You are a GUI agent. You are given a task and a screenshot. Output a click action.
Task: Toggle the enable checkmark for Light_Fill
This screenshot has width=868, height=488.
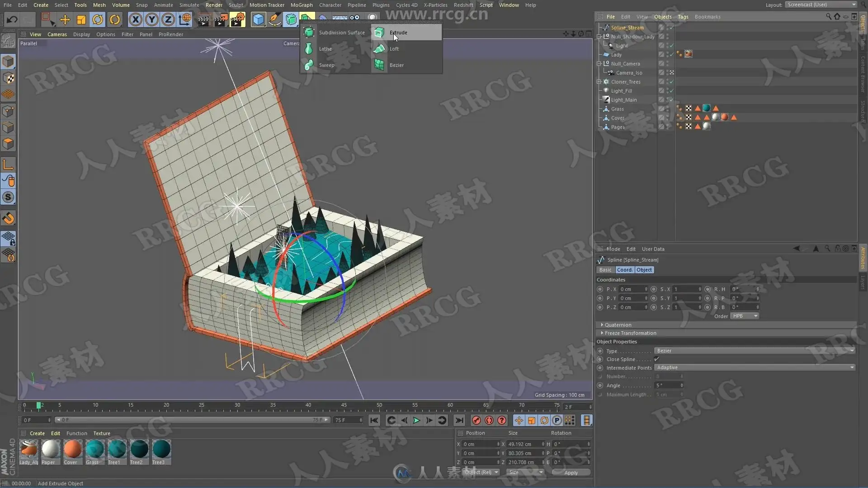click(671, 91)
